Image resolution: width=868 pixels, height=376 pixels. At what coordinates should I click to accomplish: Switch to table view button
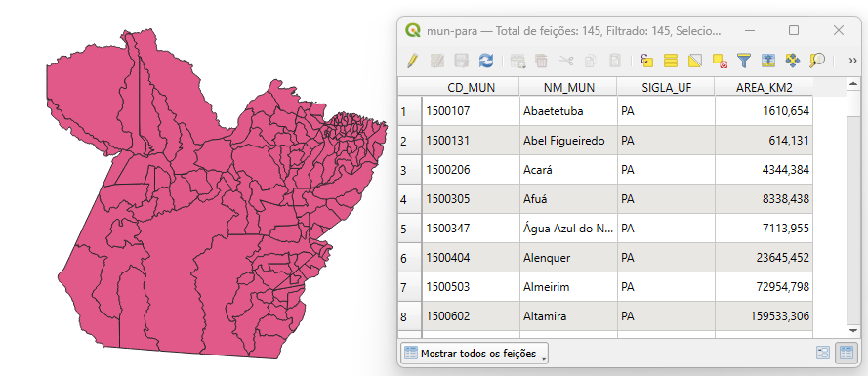tap(846, 354)
